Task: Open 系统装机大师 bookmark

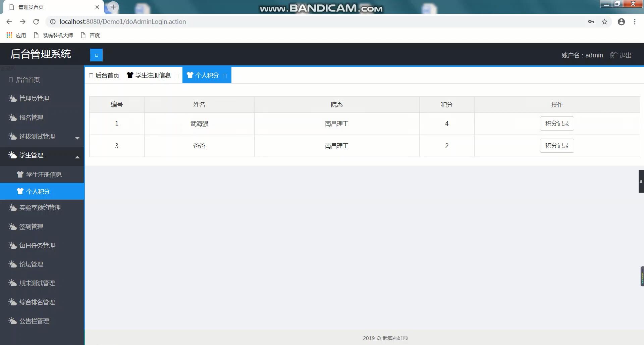Action: coord(53,35)
